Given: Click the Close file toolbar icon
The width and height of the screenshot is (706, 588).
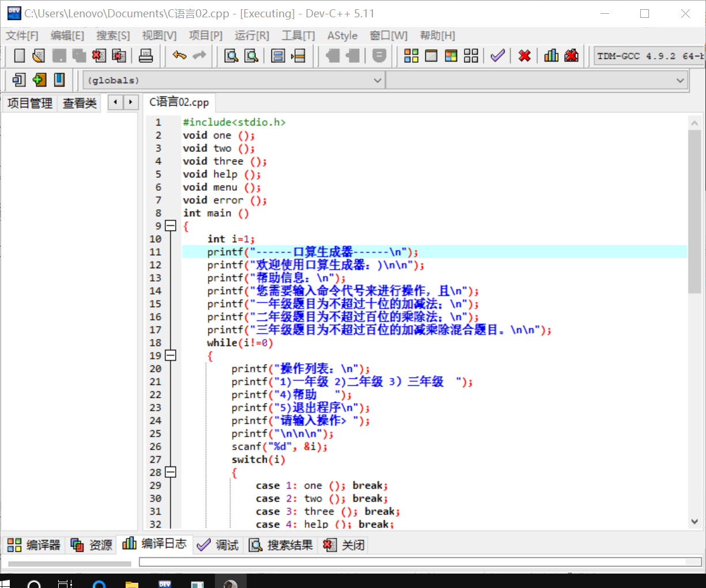Looking at the screenshot, I should click(99, 55).
